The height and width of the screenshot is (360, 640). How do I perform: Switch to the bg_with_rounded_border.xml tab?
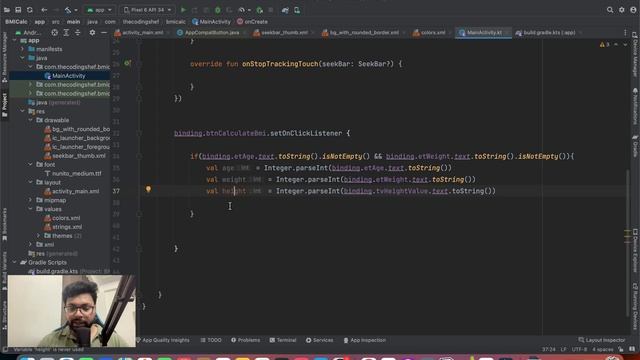point(363,33)
